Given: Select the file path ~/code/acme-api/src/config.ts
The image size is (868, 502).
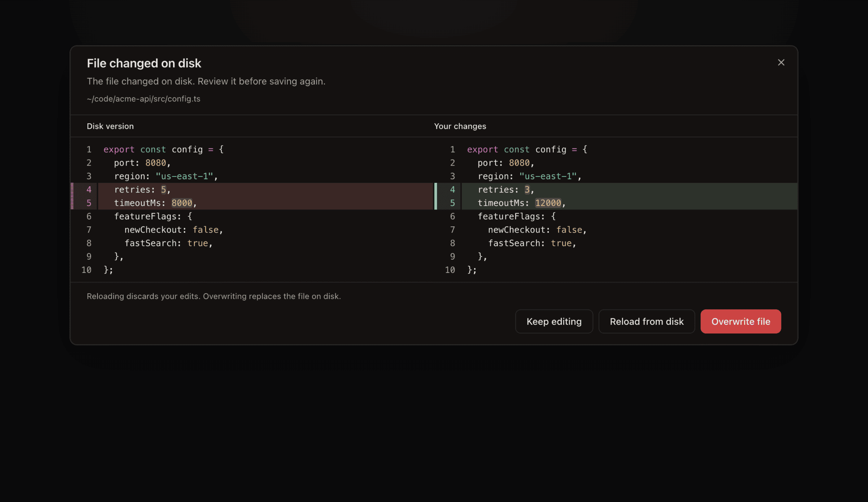Looking at the screenshot, I should point(144,99).
